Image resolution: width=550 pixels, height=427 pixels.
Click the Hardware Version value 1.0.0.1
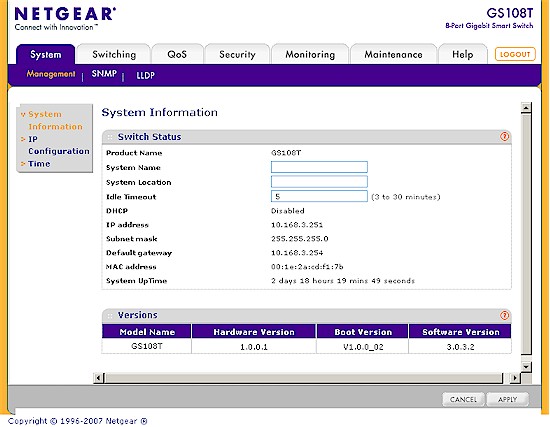click(254, 347)
